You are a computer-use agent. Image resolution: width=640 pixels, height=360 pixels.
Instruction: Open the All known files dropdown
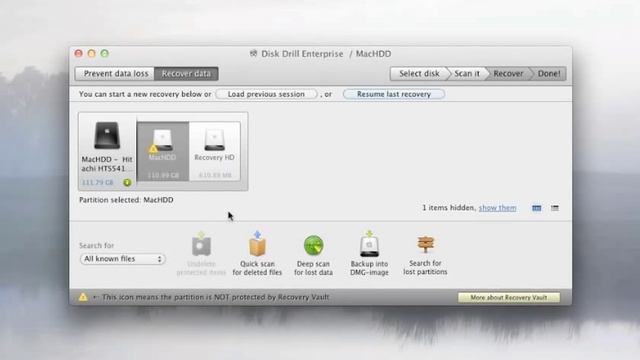[122, 259]
